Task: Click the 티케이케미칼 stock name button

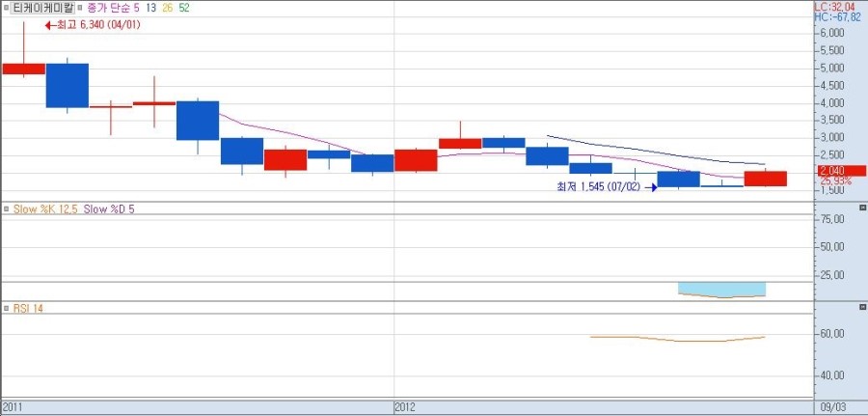Action: coord(42,8)
